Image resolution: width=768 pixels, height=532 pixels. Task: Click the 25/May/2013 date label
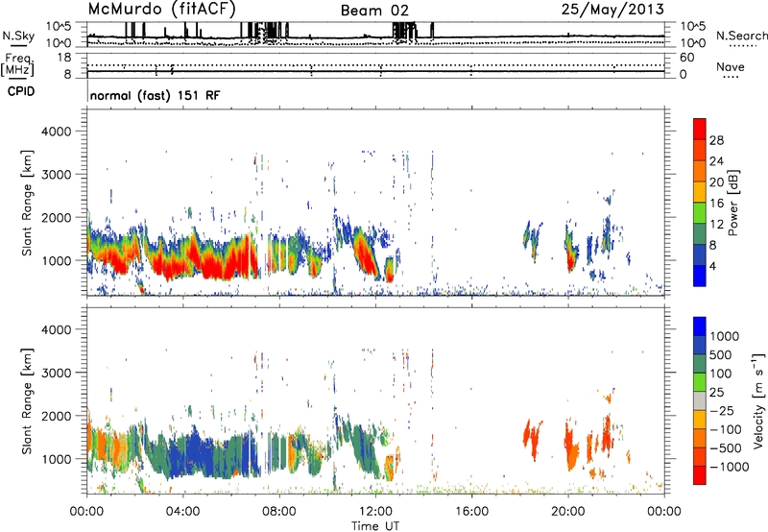612,9
